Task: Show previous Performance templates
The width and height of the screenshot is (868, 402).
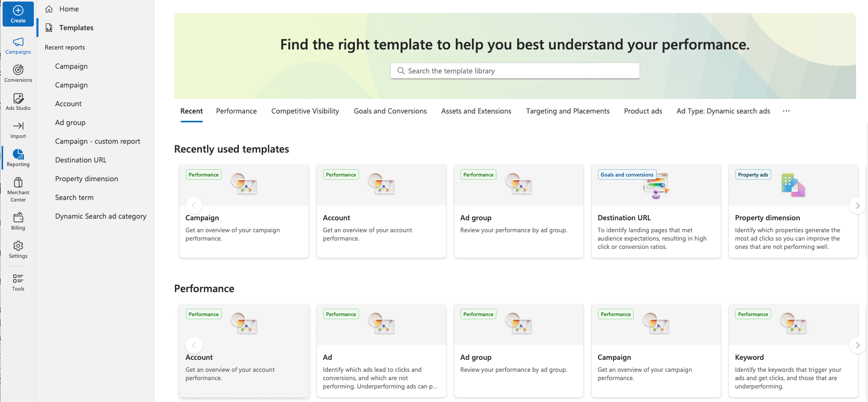Action: pos(194,345)
